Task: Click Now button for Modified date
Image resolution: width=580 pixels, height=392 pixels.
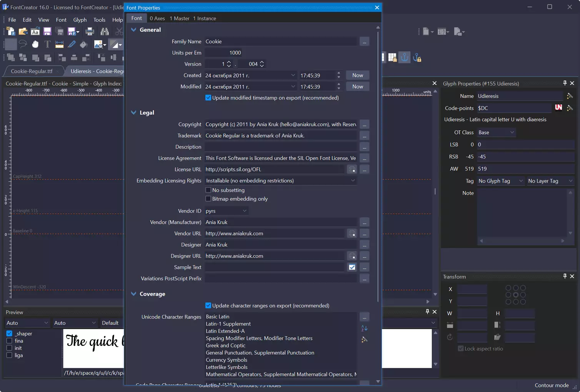Action: coord(358,86)
